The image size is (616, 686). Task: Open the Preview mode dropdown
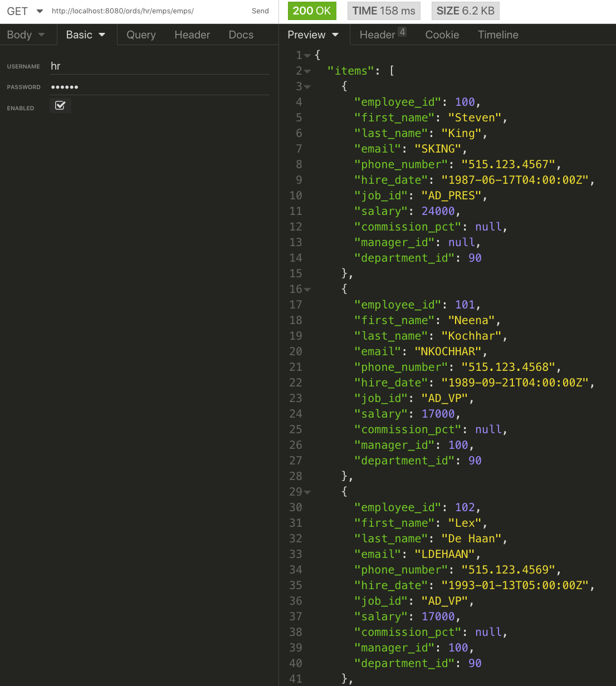(313, 35)
